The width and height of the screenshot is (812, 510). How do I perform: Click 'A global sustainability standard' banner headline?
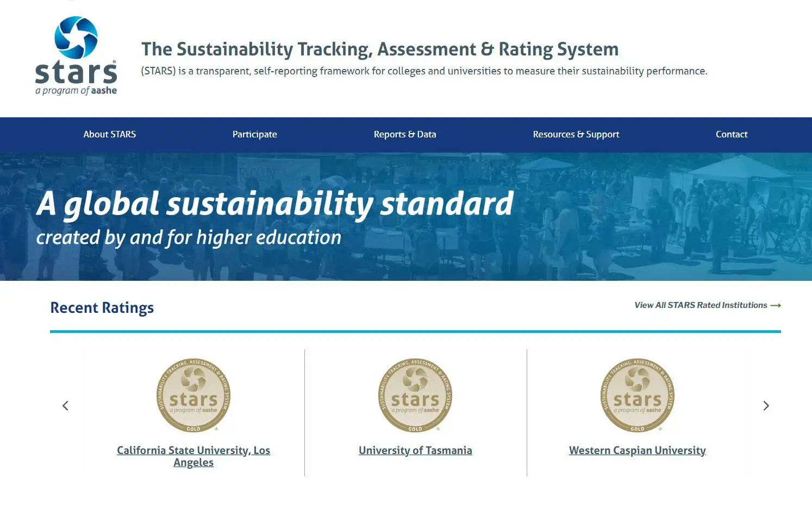pyautogui.click(x=275, y=204)
